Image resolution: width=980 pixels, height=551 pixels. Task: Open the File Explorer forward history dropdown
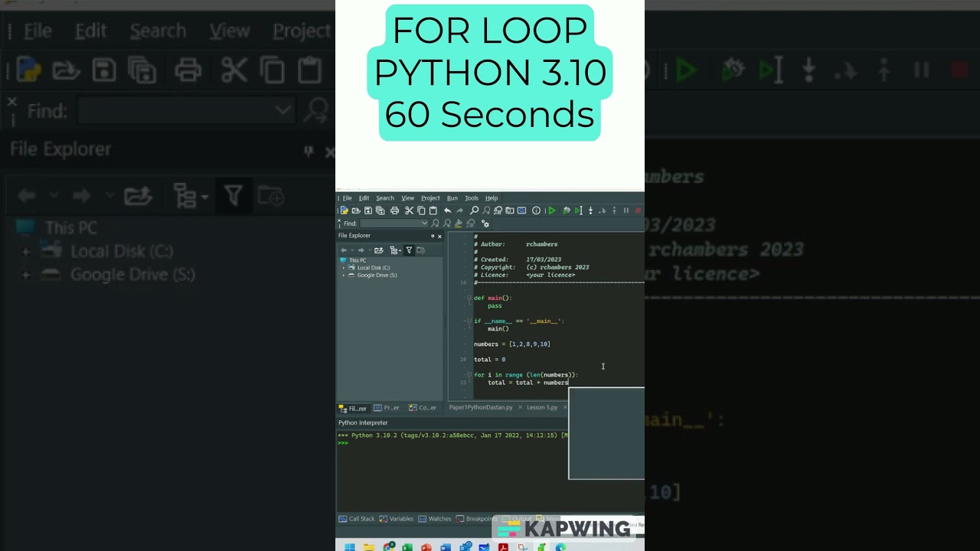(370, 250)
